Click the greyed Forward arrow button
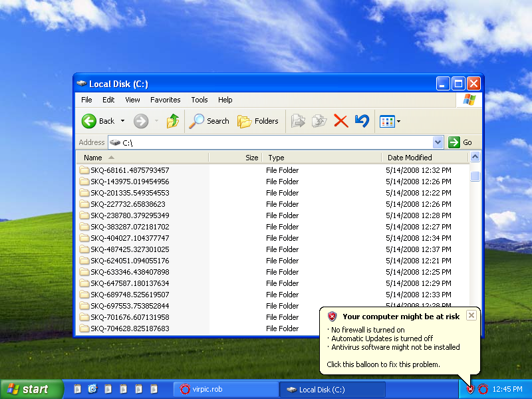The image size is (532, 399). [141, 121]
